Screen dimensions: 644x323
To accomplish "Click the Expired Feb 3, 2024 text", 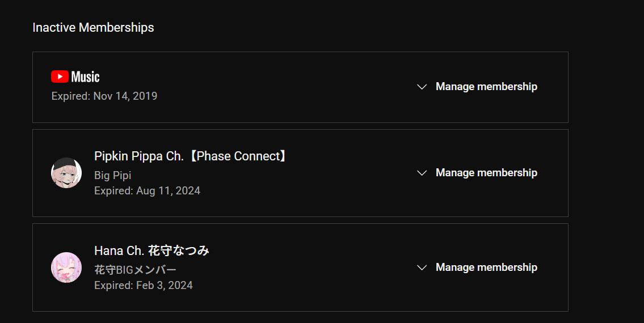I will pyautogui.click(x=144, y=285).
